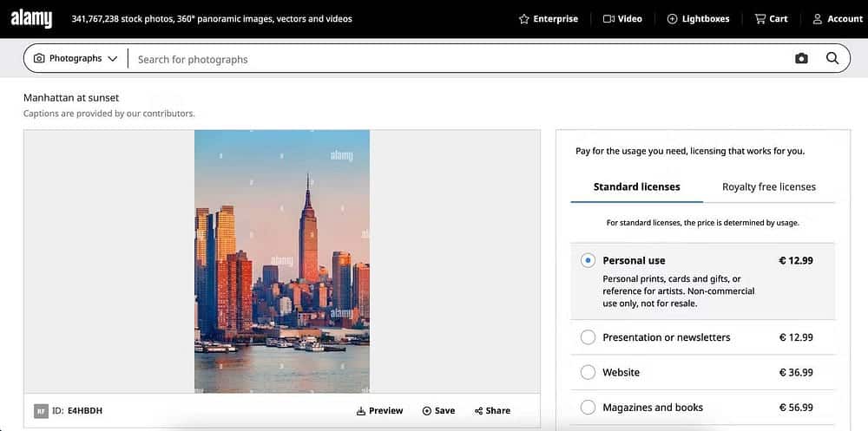
Task: Switch to the Royalty free licenses tab
Action: click(x=768, y=186)
